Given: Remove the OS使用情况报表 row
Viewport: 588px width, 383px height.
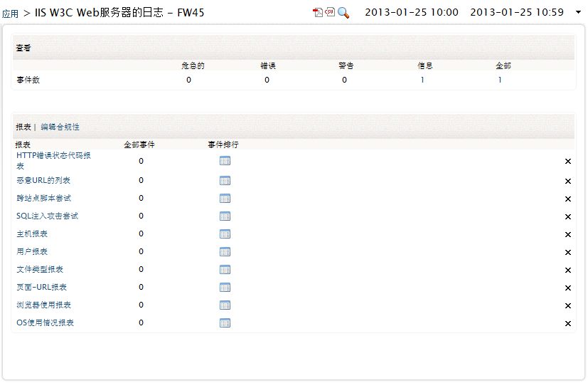Looking at the screenshot, I should (x=568, y=323).
